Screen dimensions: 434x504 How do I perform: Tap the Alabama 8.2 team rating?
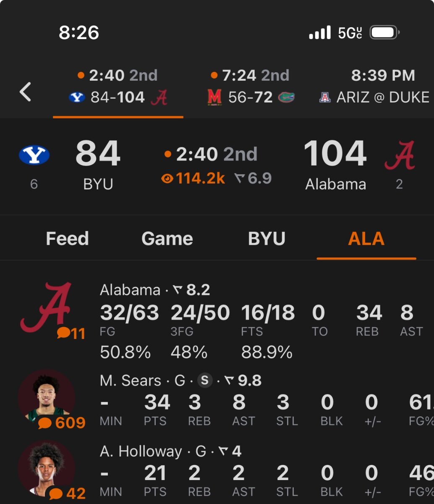(191, 290)
